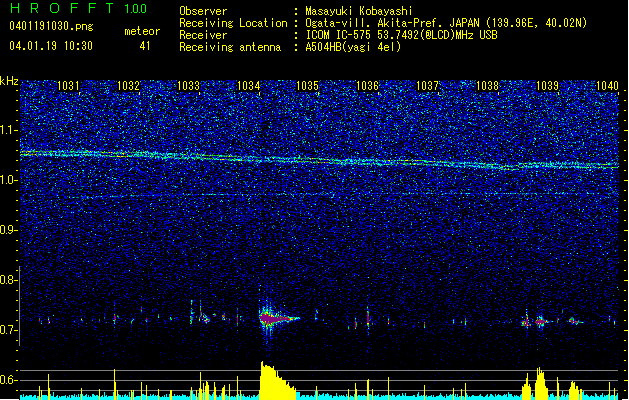The width and height of the screenshot is (629, 400).
Task: Select the ICOM IC-575 53.7492 MHz receiver text
Action: pyautogui.click(x=402, y=35)
